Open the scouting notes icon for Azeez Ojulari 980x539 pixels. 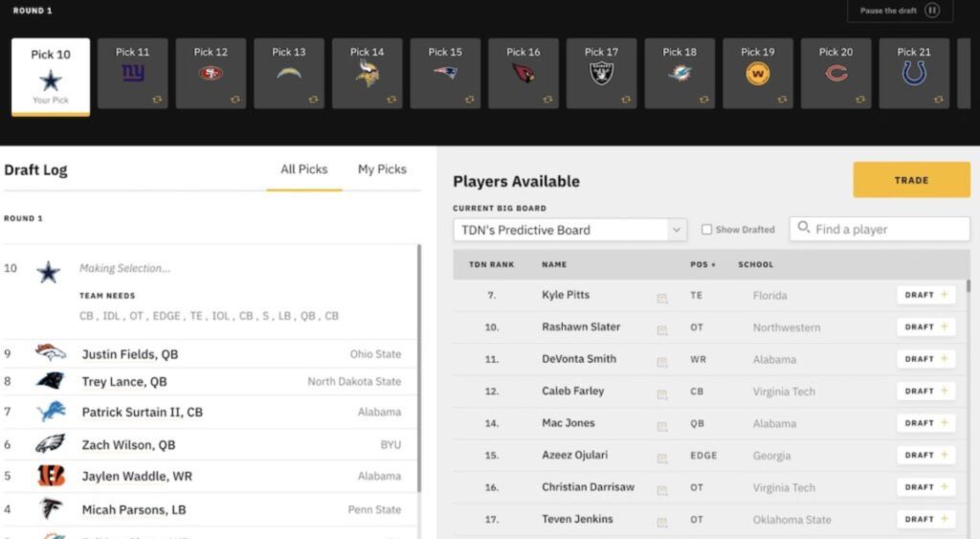click(x=662, y=459)
